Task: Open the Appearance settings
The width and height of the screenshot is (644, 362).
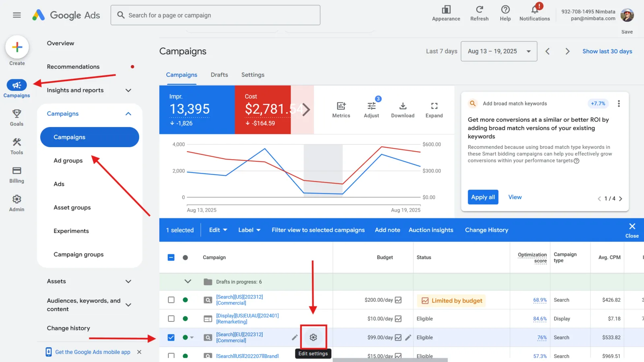Action: (446, 13)
